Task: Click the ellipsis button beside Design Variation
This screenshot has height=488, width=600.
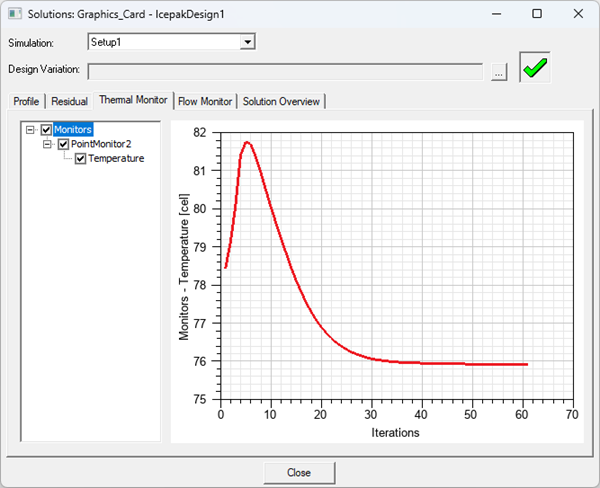Action: point(499,71)
